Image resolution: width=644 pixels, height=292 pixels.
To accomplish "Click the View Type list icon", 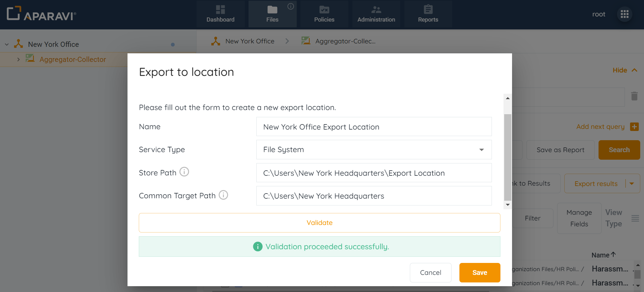I will click(x=635, y=218).
